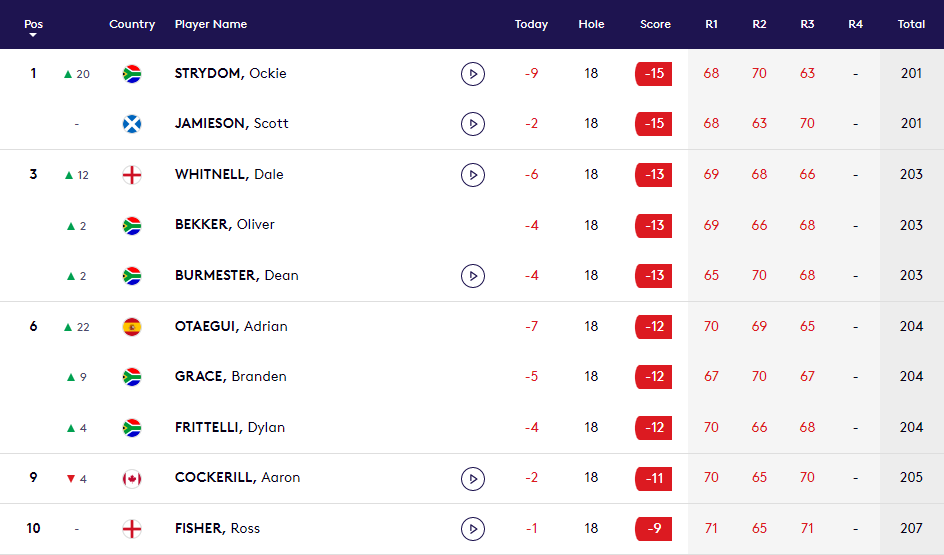Screen dimensions: 944x555
Task: Toggle sort order with the Pos arrow
Action: [x=33, y=35]
